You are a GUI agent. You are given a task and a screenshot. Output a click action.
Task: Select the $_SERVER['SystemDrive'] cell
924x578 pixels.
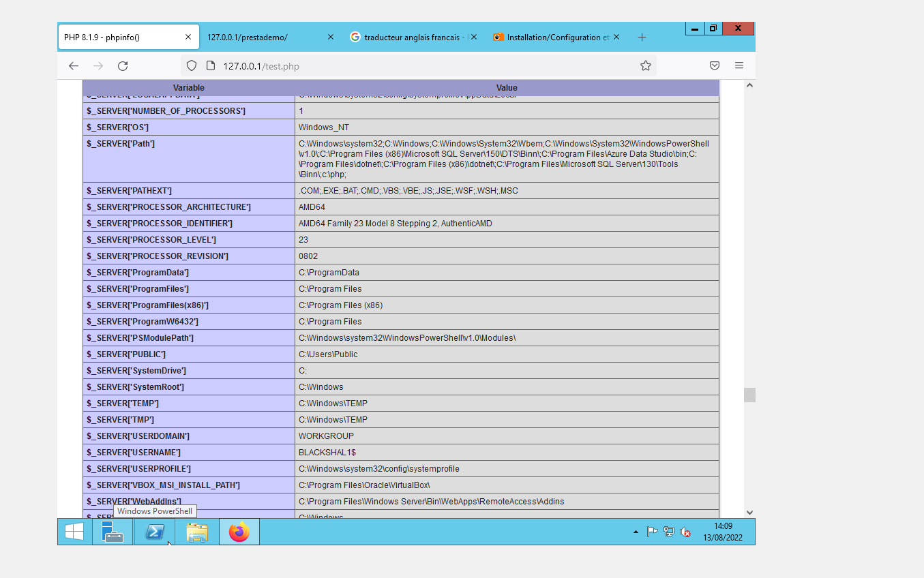(x=189, y=371)
